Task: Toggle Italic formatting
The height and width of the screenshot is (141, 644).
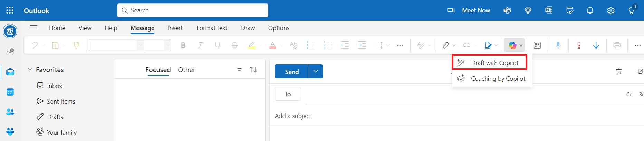Action: pos(200,45)
